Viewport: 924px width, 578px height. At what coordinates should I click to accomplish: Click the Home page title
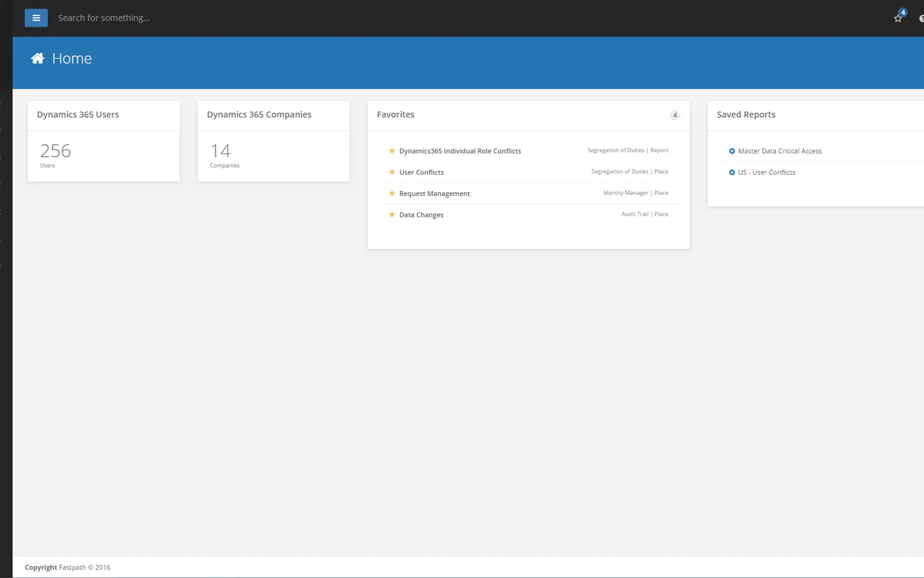pyautogui.click(x=72, y=58)
